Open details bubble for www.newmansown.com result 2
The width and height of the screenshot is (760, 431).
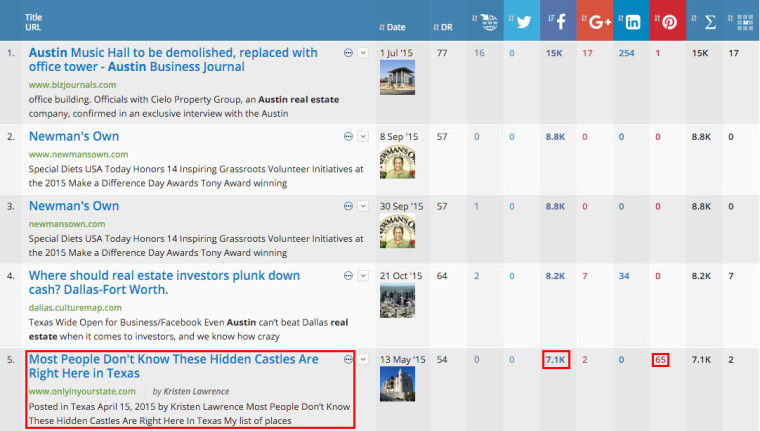pos(348,137)
